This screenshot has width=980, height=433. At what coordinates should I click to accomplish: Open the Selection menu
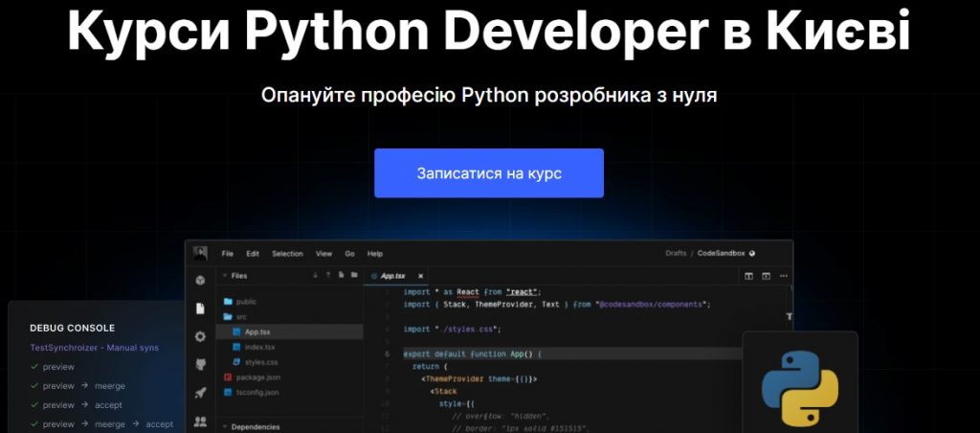click(287, 254)
